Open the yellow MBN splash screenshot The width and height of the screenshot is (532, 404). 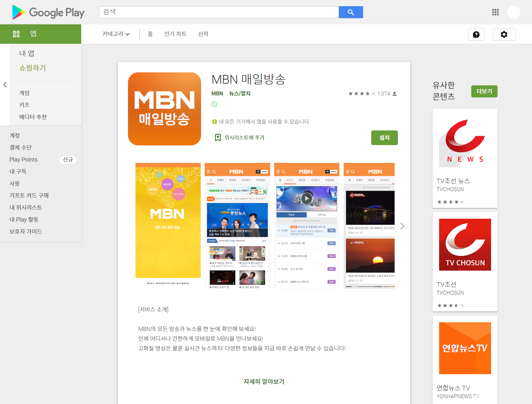click(168, 226)
